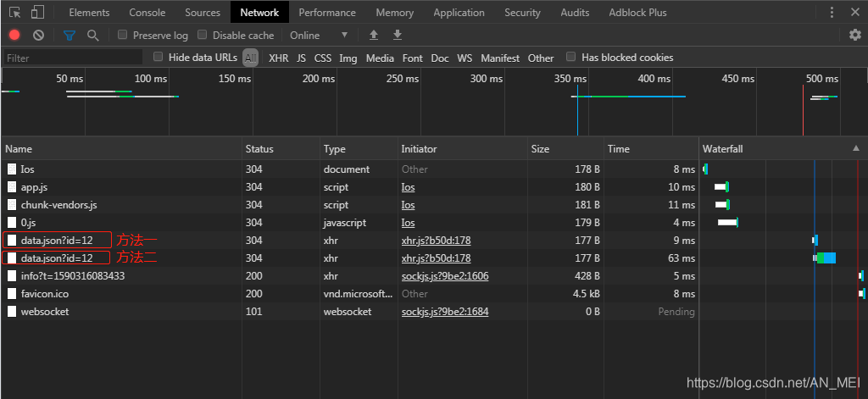The height and width of the screenshot is (399, 868).
Task: Toggle Waterfall column sort arrow
Action: (x=856, y=148)
